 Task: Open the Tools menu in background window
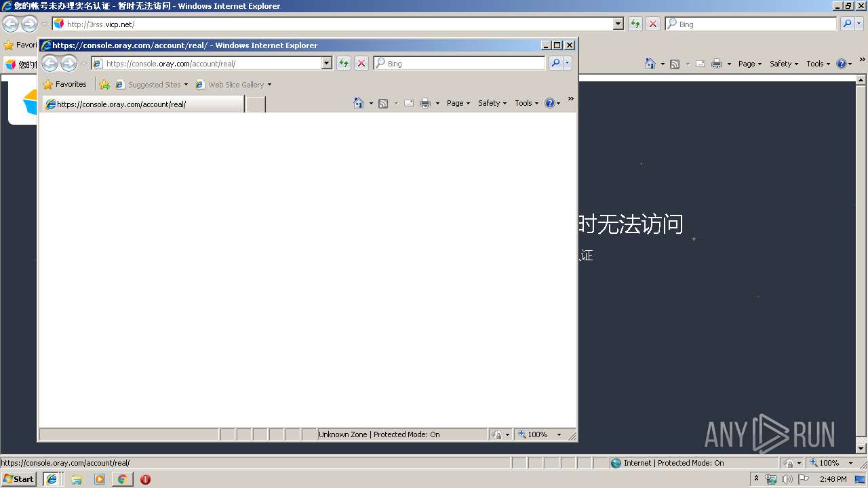[x=818, y=64]
